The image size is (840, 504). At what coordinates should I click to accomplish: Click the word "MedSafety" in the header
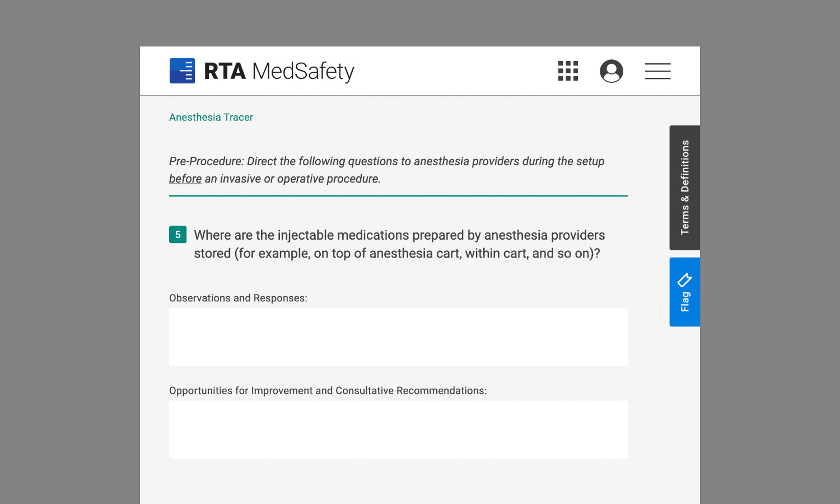tap(303, 71)
